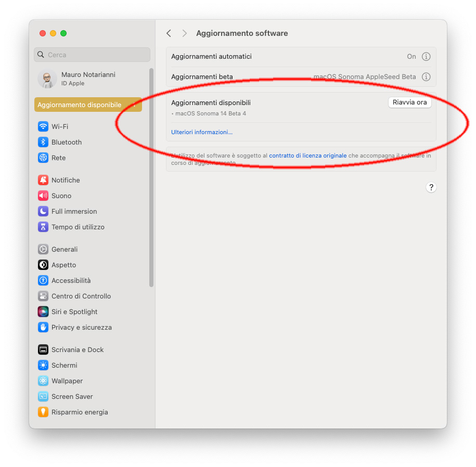Open Bluetooth settings icon
Viewport: 476px width, 467px height.
tap(43, 142)
